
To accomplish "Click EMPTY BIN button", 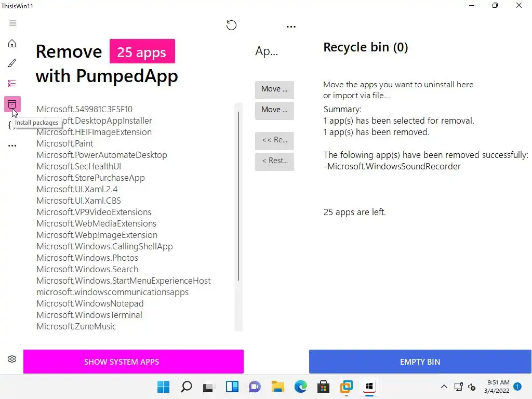I will [420, 362].
